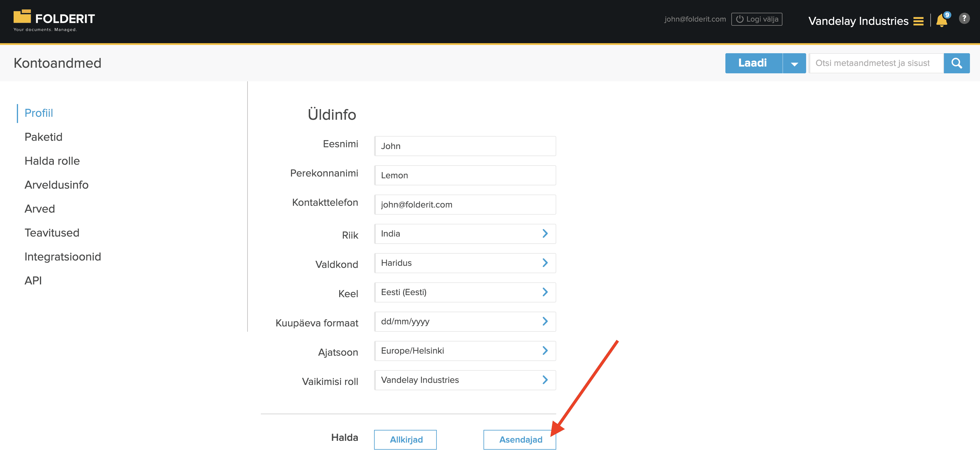Open the Ajatsoon timezone dropdown
The image size is (980, 463).
click(x=465, y=351)
